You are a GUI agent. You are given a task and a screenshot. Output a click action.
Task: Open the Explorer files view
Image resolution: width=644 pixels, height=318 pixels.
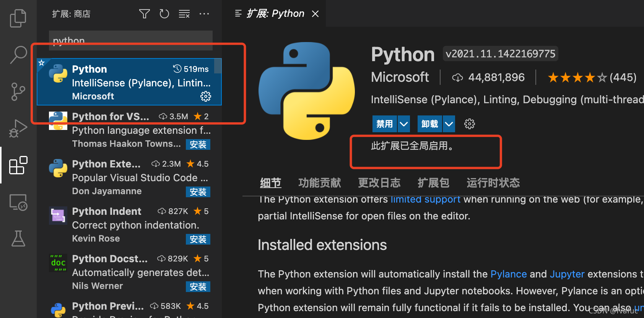pyautogui.click(x=18, y=18)
